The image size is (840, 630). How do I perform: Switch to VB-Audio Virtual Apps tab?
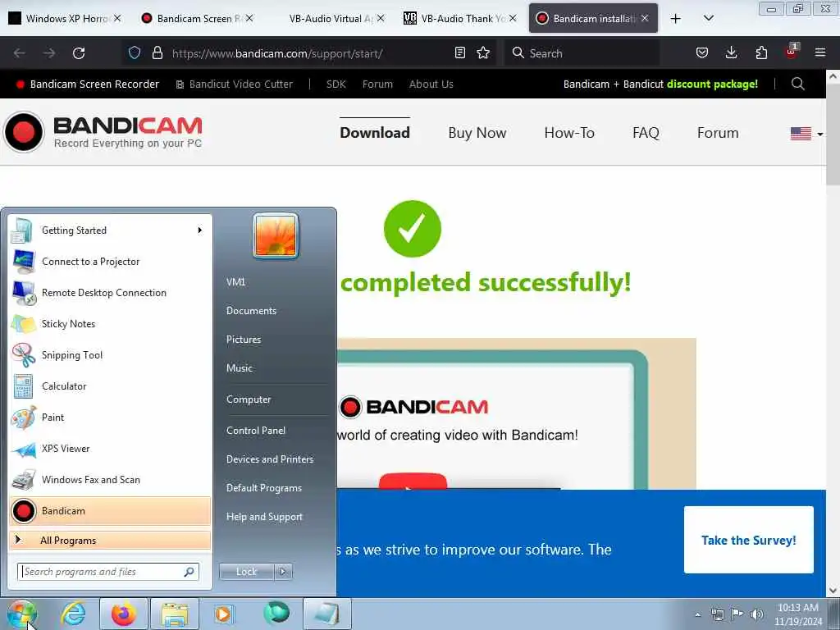[328, 19]
